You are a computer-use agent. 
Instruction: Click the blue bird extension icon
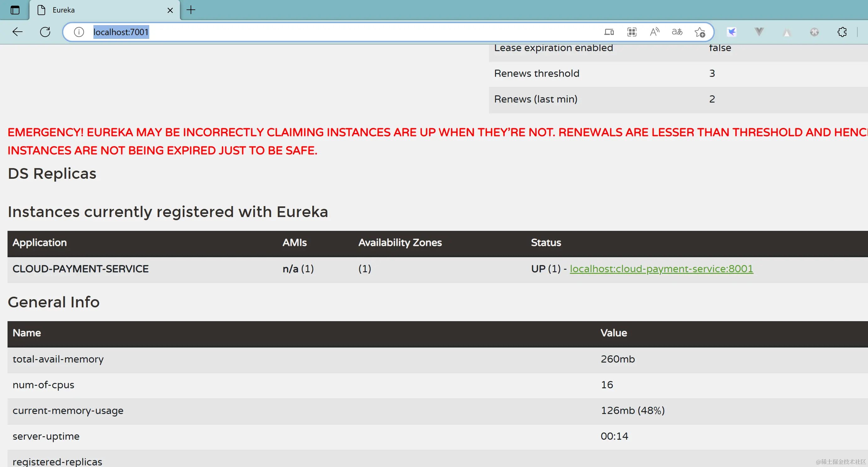[732, 32]
